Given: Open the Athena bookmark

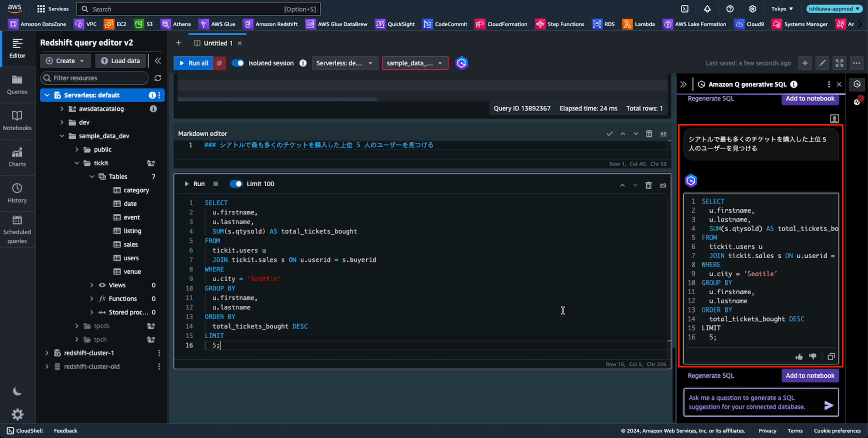Looking at the screenshot, I should [x=176, y=24].
